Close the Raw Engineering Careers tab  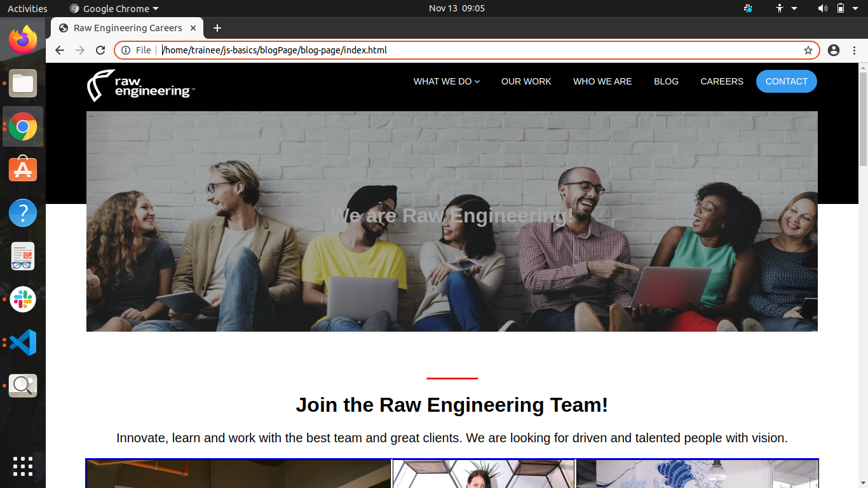pyautogui.click(x=193, y=28)
